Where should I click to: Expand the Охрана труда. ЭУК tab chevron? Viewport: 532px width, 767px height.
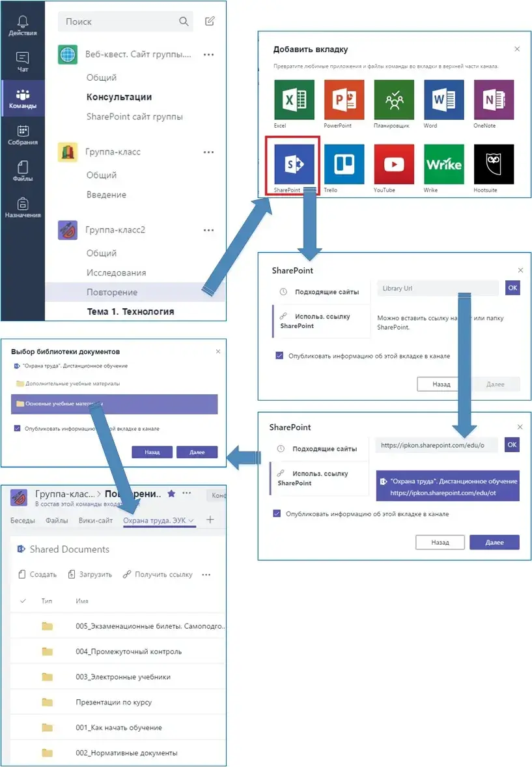(x=191, y=521)
